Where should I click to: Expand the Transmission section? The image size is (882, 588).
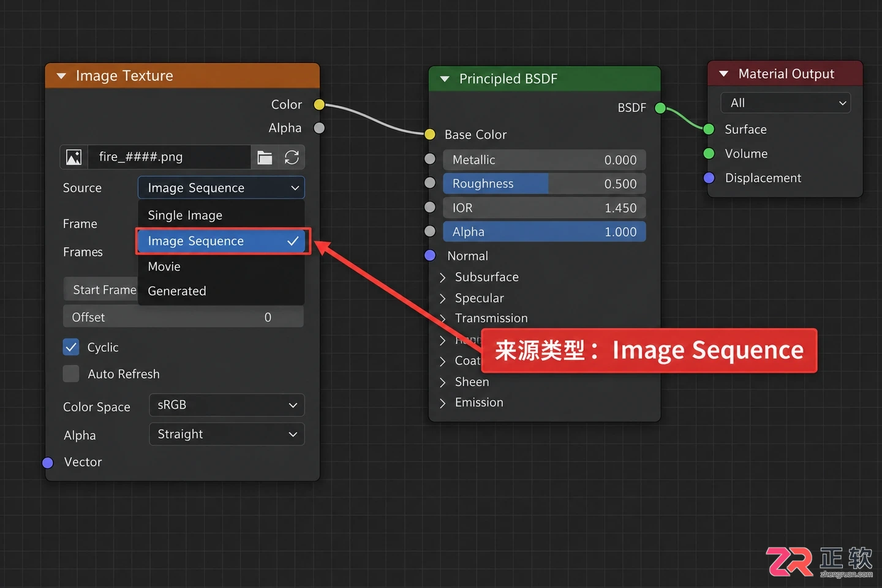tap(442, 318)
